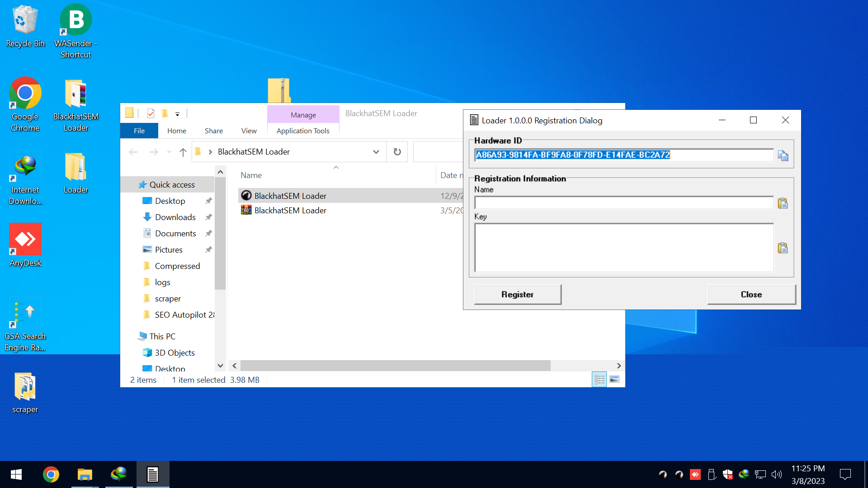Click the Close button in dialog

(x=751, y=295)
